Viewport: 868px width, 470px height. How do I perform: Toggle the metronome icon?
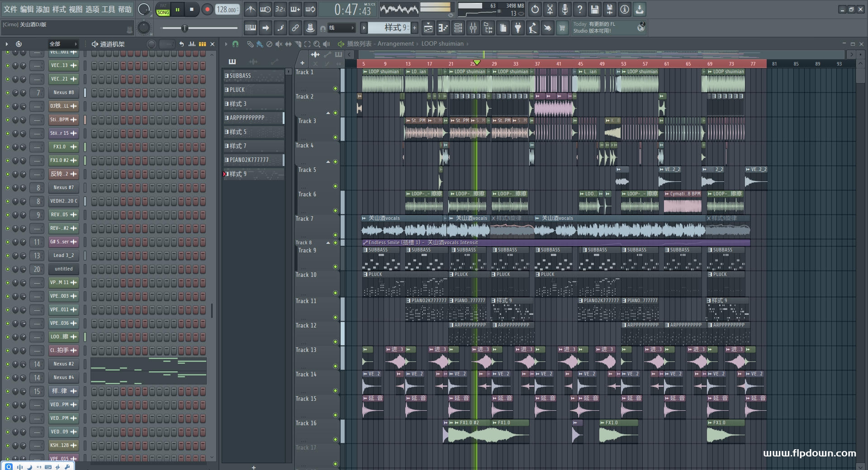[250, 9]
